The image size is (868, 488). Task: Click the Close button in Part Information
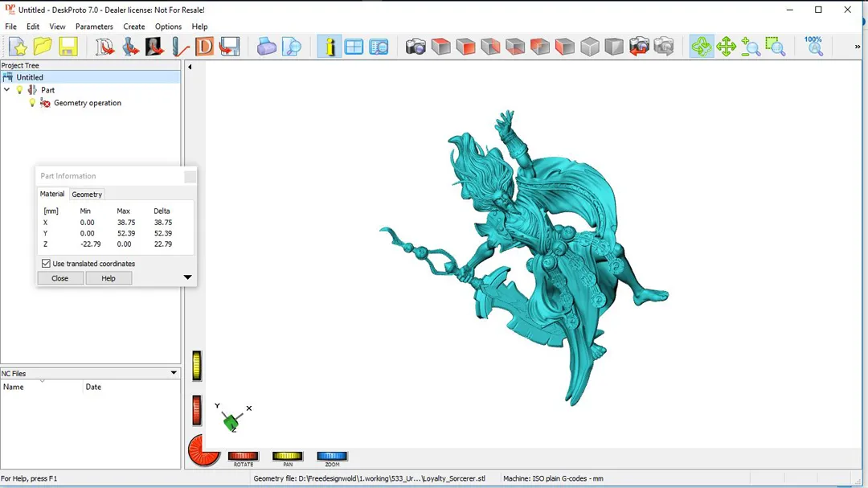[x=59, y=278]
